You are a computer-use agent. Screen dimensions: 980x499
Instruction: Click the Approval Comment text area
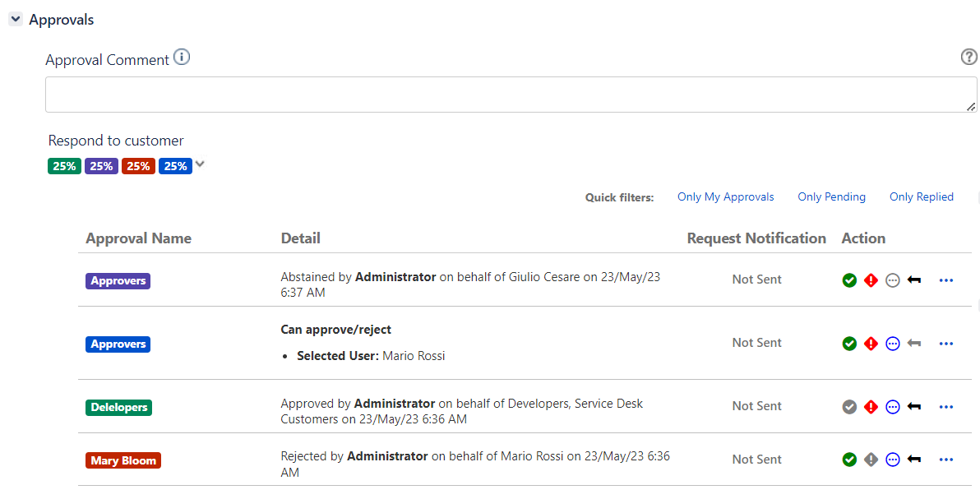point(511,95)
